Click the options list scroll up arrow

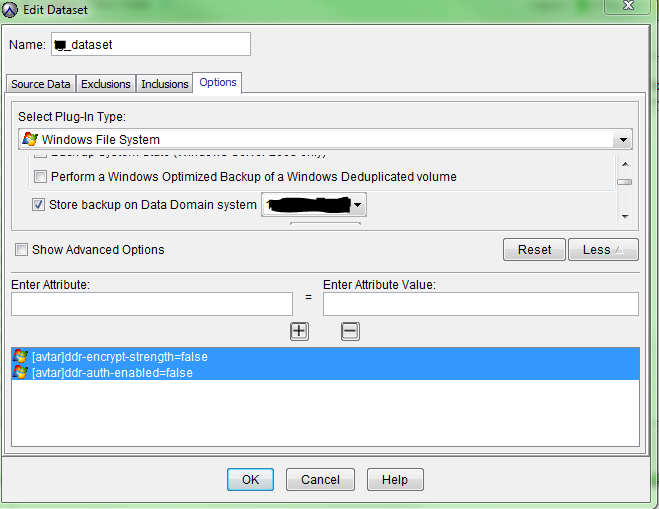(625, 164)
